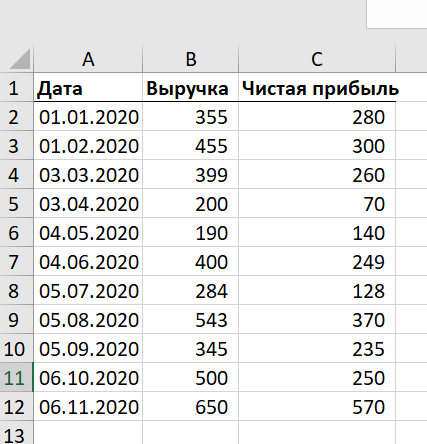Select empty cell A13

coord(88,433)
